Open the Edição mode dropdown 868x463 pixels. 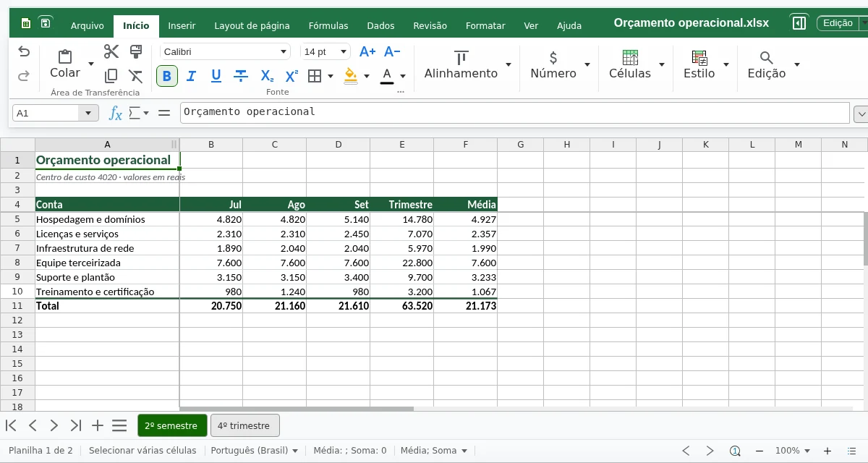842,23
